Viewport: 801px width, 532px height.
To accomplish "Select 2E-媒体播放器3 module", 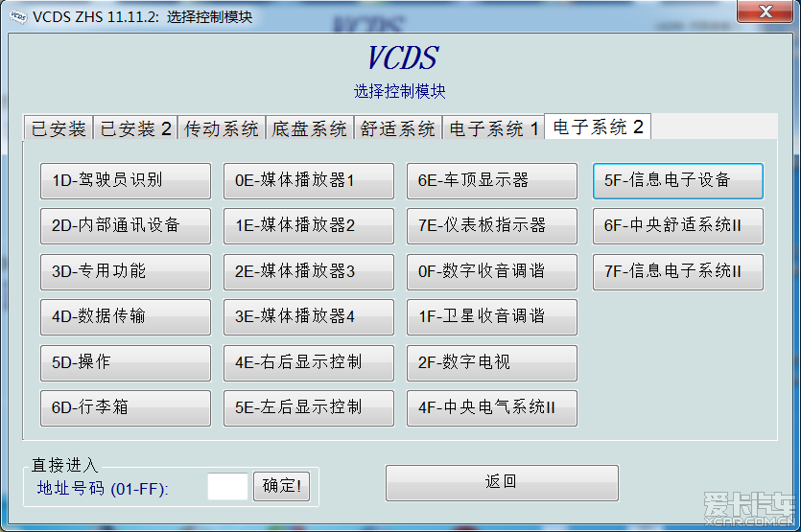I will tap(309, 271).
